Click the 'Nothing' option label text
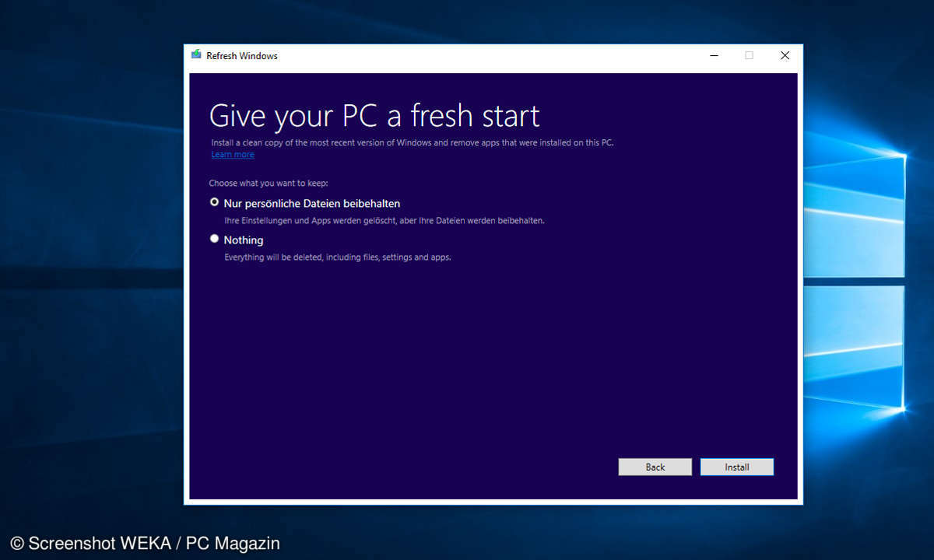This screenshot has width=934, height=560. click(x=244, y=240)
